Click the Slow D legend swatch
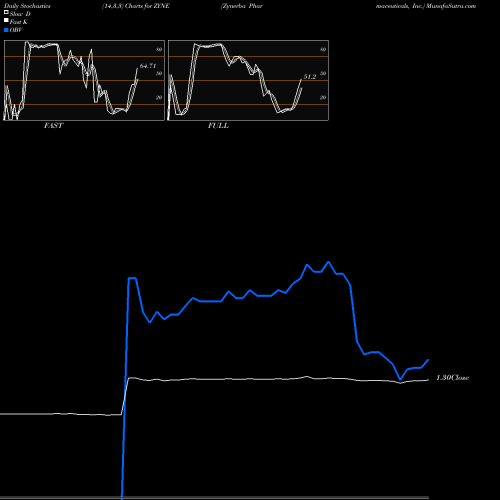This screenshot has height=500, width=500. pos(6,13)
